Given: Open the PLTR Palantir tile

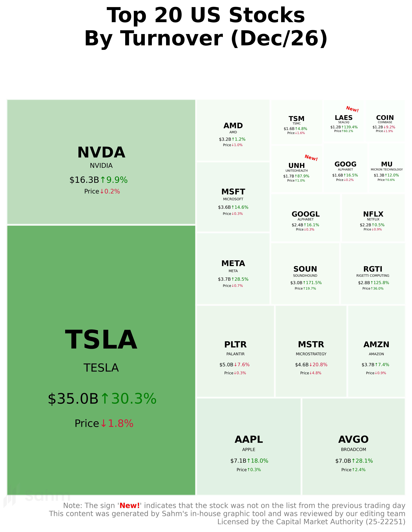Looking at the screenshot, I should click(235, 351).
